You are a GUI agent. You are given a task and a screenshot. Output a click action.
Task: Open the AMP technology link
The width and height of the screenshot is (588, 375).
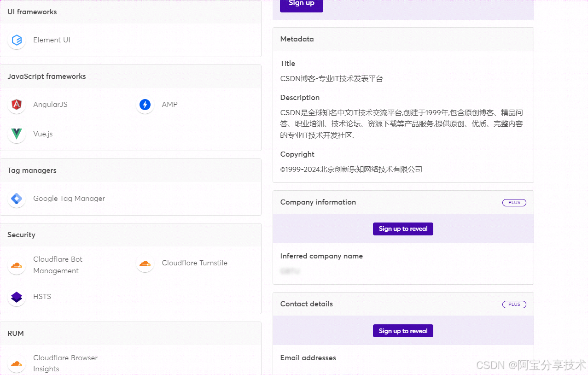point(169,105)
